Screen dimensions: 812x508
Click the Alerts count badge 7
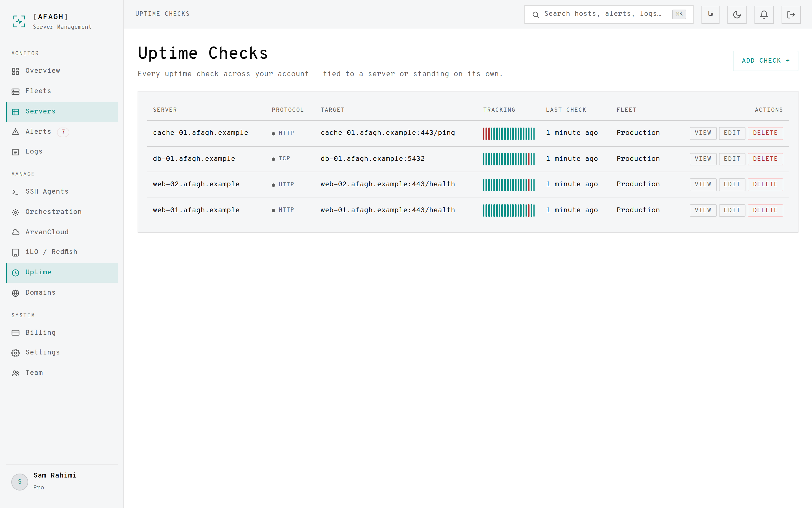(x=63, y=132)
